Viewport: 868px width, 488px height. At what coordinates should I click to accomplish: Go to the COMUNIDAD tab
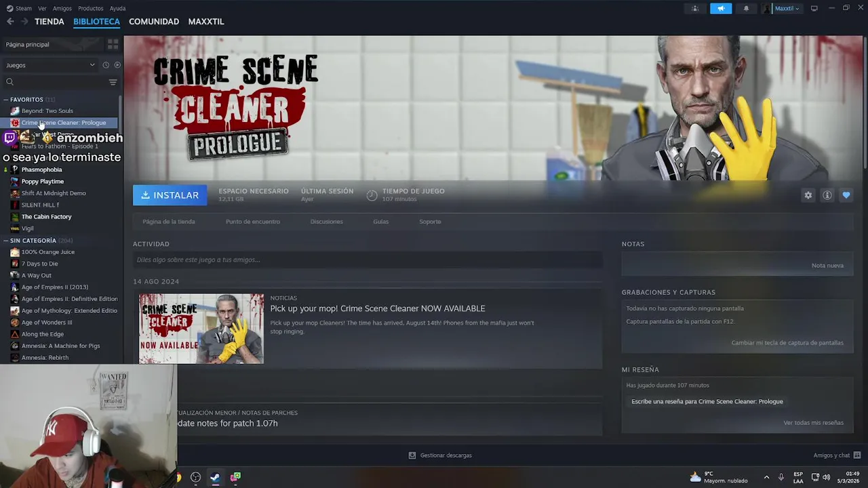[154, 22]
